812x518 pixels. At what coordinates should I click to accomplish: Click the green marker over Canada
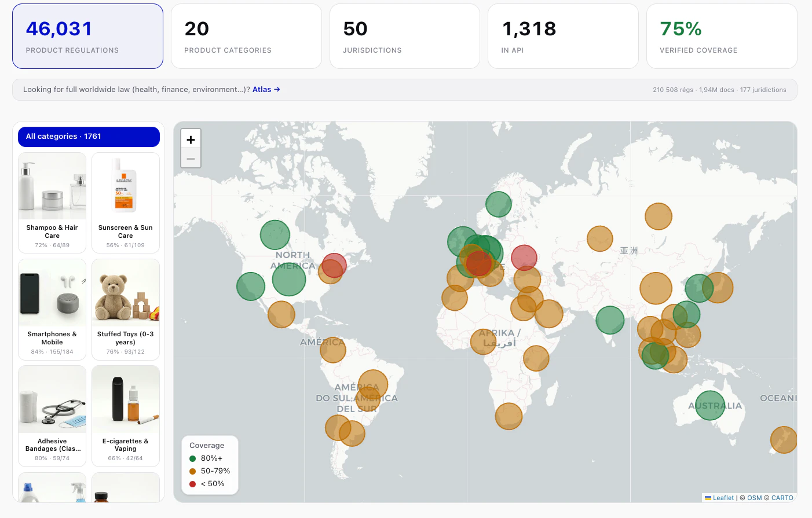click(275, 235)
